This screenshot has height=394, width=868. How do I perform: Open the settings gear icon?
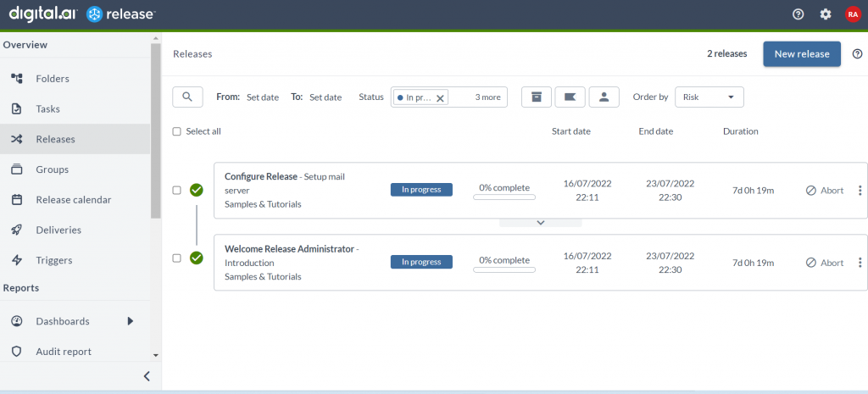tap(825, 14)
